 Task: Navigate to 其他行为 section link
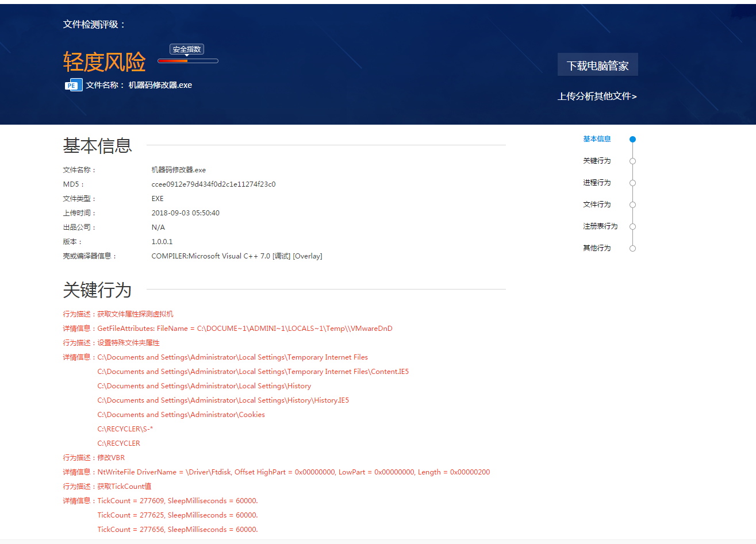[x=597, y=248]
